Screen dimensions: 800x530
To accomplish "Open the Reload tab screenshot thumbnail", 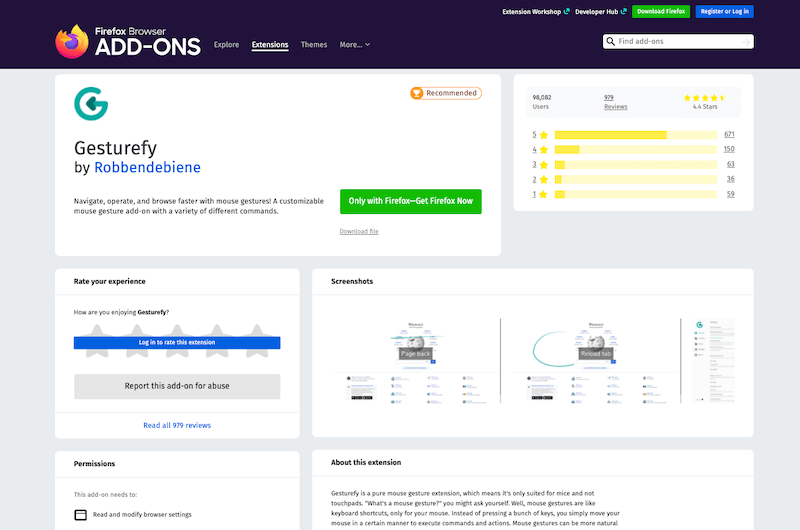I will (596, 361).
